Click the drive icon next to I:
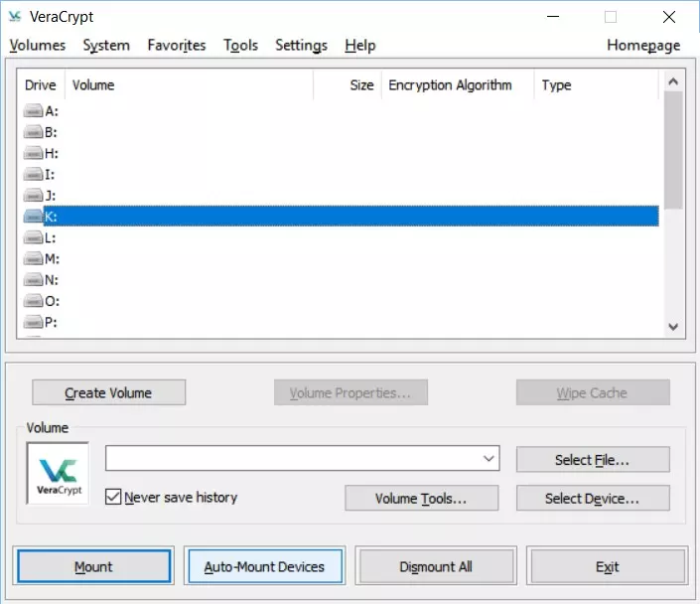 (x=33, y=174)
